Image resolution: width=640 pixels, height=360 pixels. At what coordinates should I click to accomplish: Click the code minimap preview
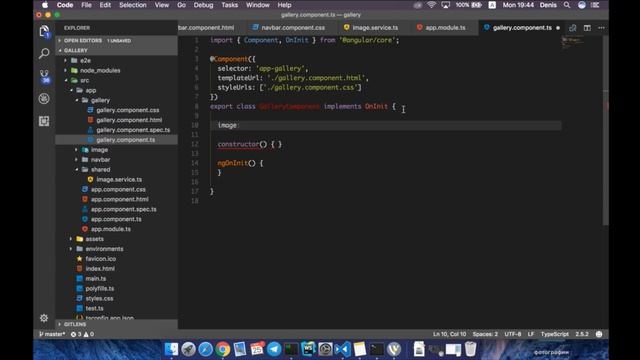[573, 42]
